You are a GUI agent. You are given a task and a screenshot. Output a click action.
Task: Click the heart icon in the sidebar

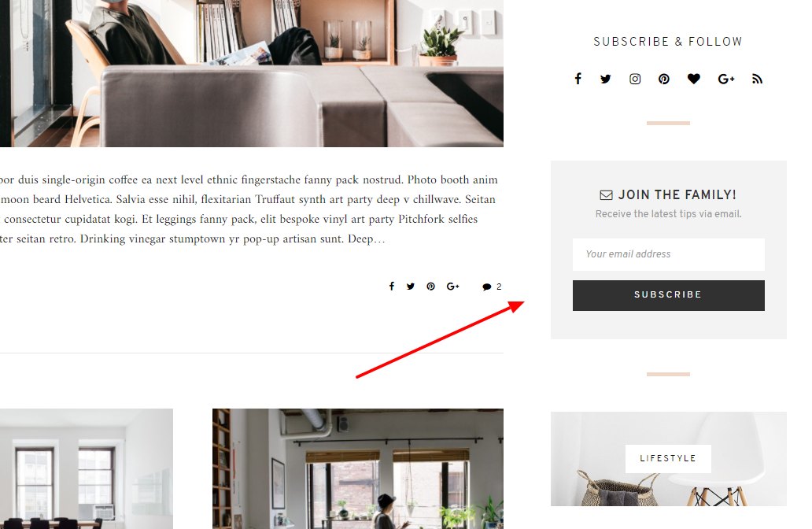(693, 79)
